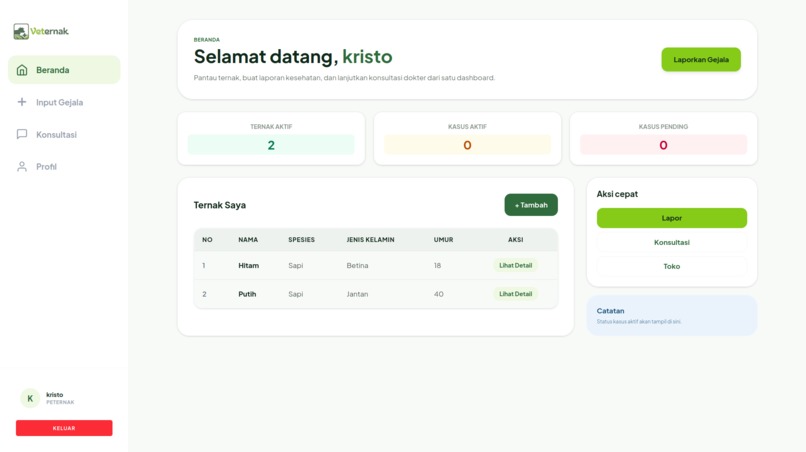The image size is (806, 452).
Task: Click the plus icon beside Input Gejala
Action: (x=22, y=102)
